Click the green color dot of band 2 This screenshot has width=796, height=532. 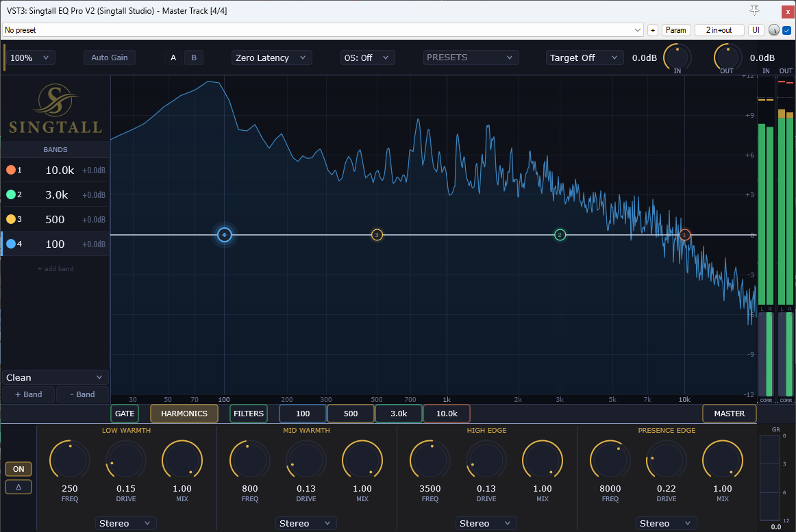(x=11, y=194)
